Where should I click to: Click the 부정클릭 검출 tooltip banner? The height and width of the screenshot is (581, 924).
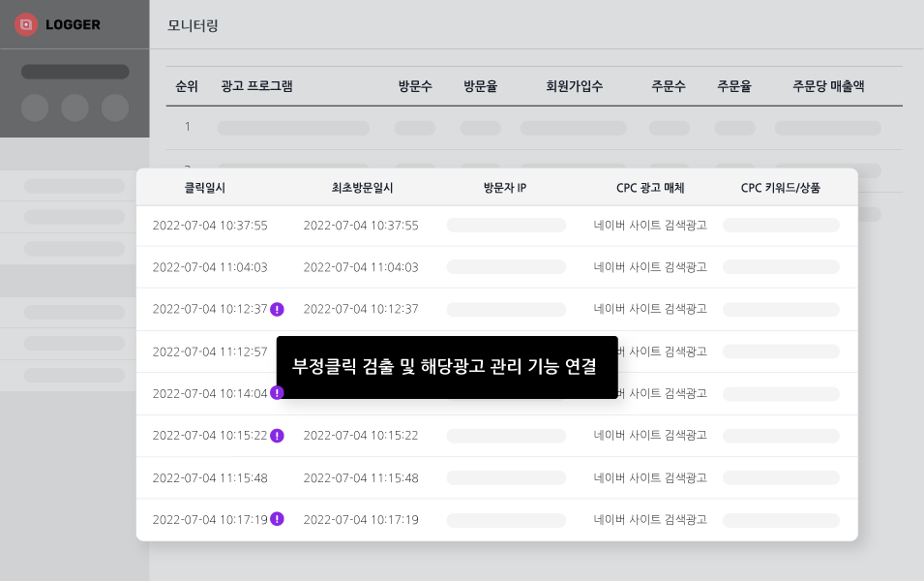pos(446,367)
